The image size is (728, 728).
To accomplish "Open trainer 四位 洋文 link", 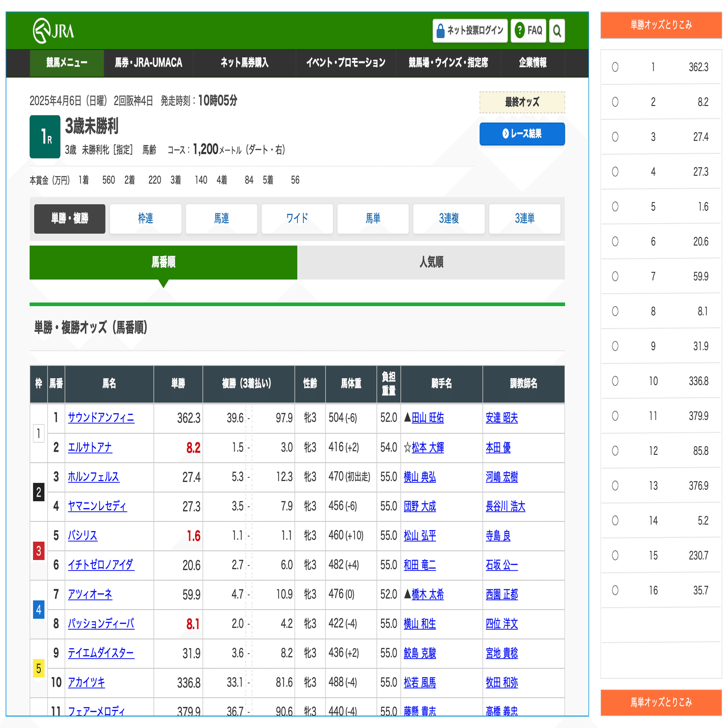I will click(x=502, y=623).
